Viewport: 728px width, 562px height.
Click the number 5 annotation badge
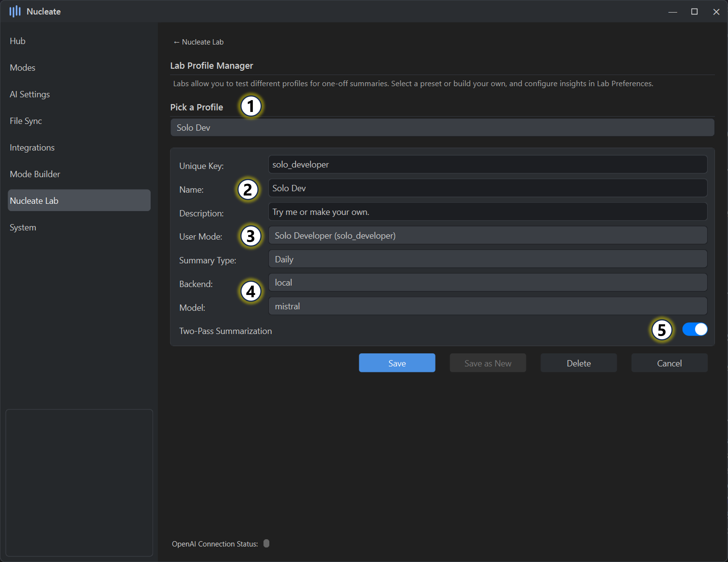(x=661, y=330)
